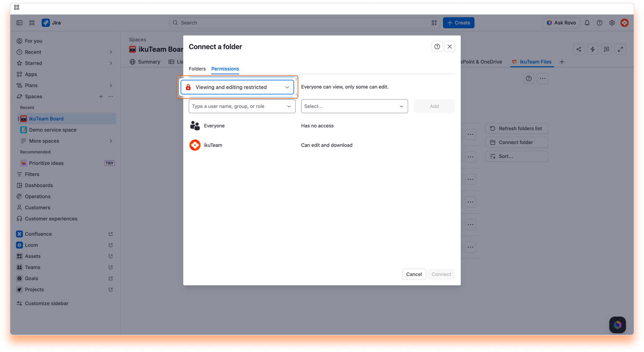Click the Jira logo
The image size is (644, 352).
click(x=51, y=23)
